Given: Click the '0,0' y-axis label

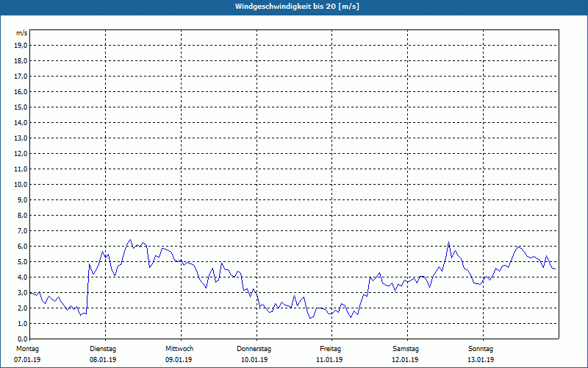Looking at the screenshot, I should point(23,339).
